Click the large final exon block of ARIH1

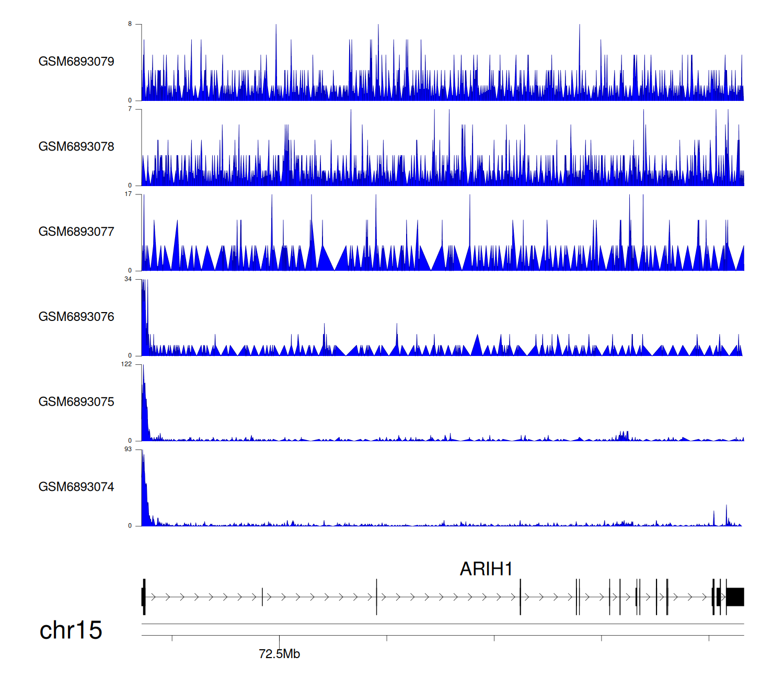click(x=735, y=597)
